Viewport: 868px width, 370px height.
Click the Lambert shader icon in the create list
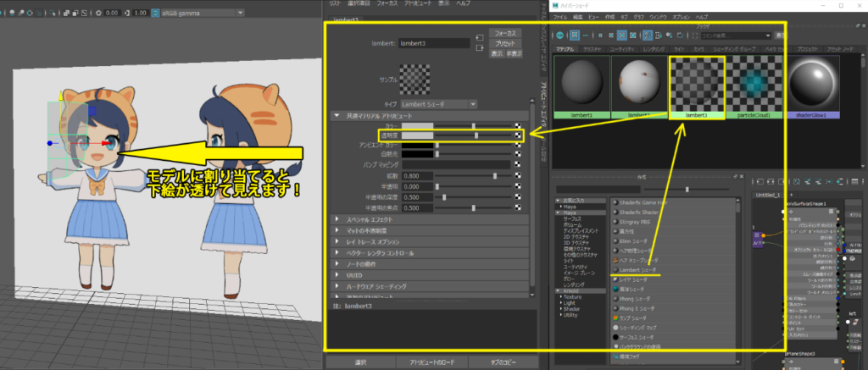(x=615, y=269)
